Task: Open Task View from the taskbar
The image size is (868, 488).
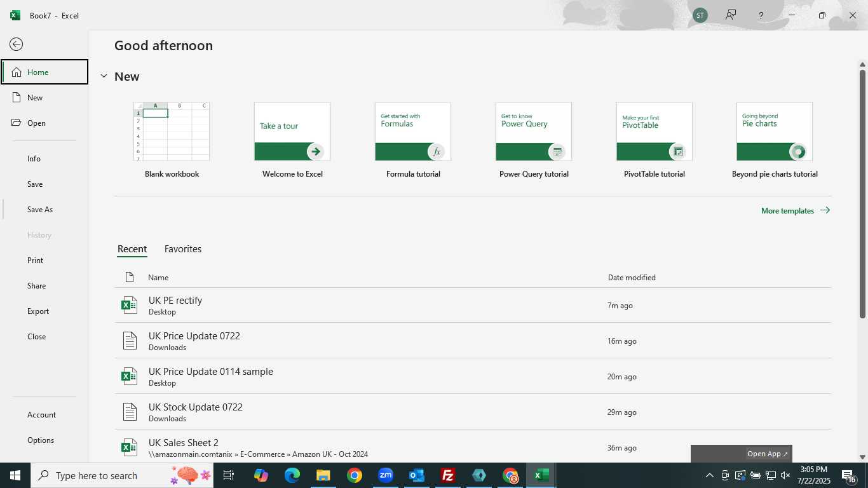Action: click(229, 475)
